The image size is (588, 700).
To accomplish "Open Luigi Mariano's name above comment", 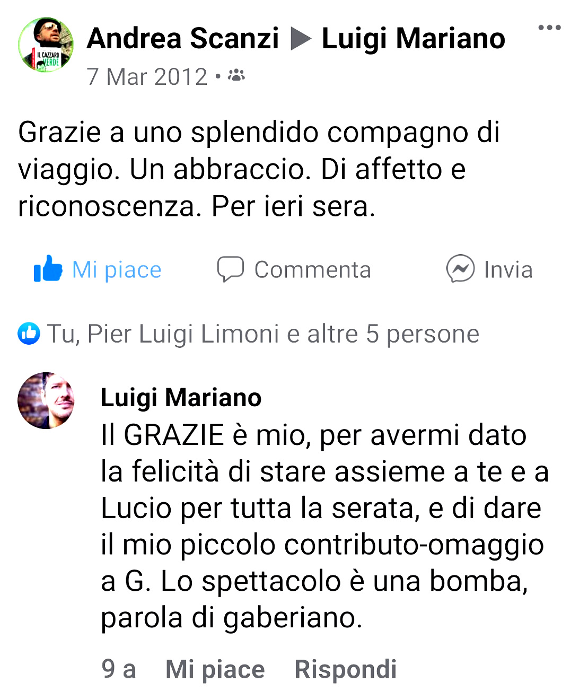I will [x=181, y=398].
